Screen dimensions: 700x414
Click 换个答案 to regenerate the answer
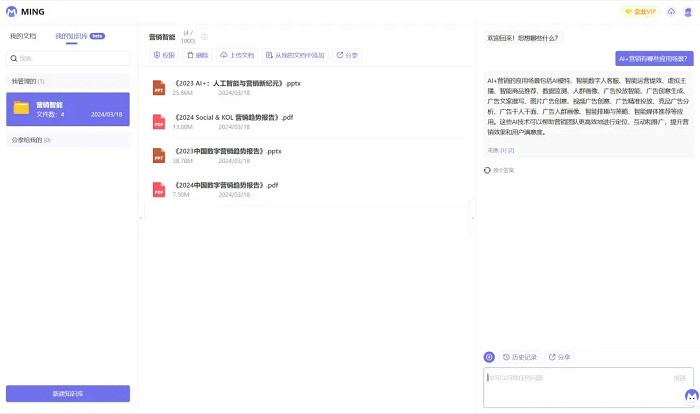point(500,170)
